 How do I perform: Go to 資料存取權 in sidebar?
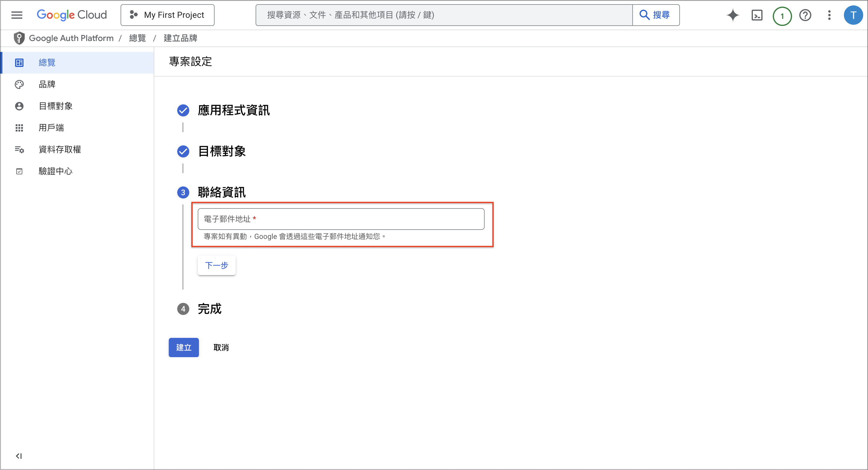[x=60, y=149]
